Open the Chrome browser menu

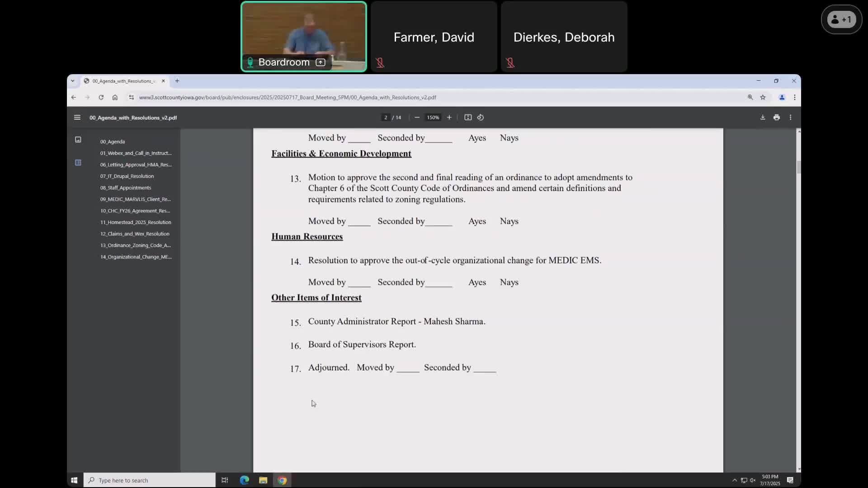[x=794, y=97]
